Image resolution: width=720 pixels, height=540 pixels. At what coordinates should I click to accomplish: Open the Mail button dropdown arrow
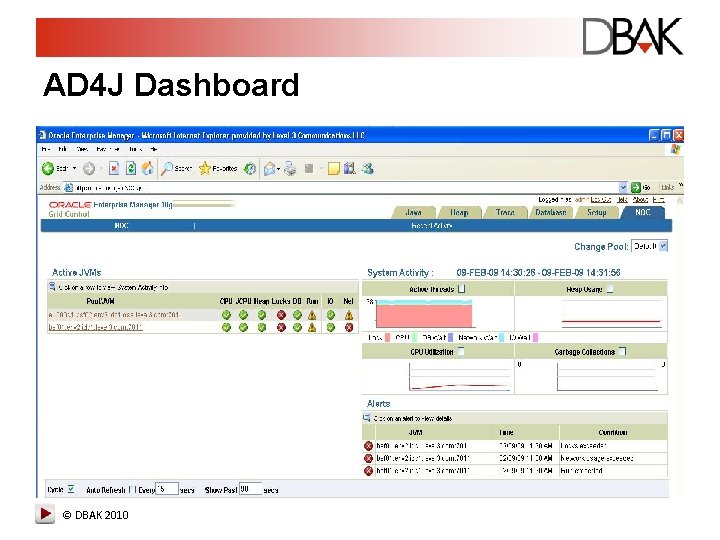coord(278,169)
